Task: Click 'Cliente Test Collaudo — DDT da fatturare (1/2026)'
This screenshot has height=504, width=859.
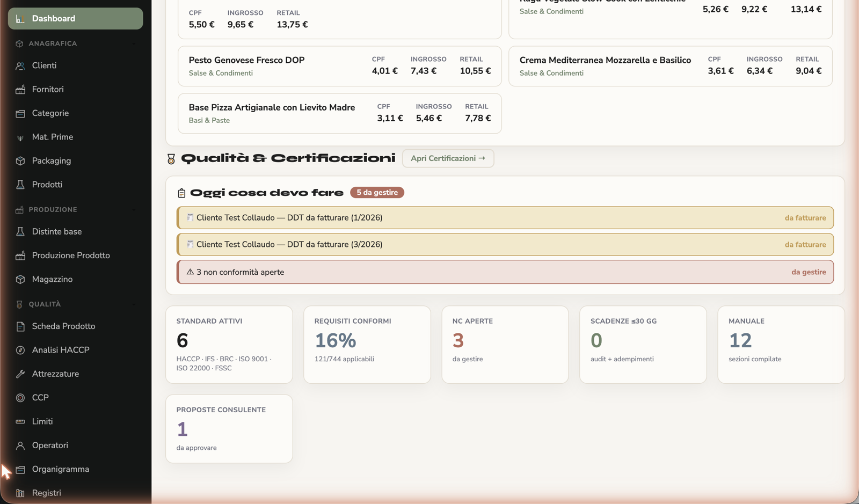Action: (289, 217)
